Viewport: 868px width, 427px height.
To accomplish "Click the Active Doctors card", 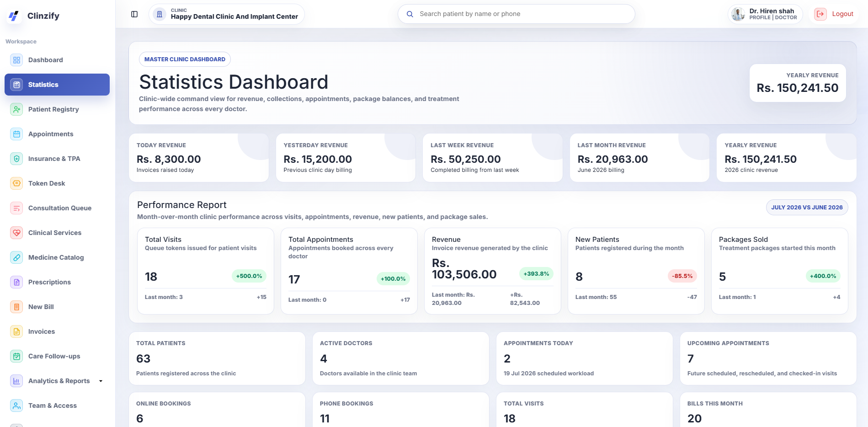I will point(401,358).
